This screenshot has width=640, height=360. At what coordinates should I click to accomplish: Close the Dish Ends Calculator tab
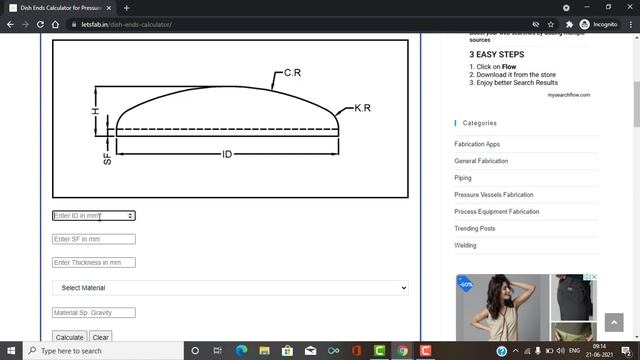pyautogui.click(x=109, y=8)
